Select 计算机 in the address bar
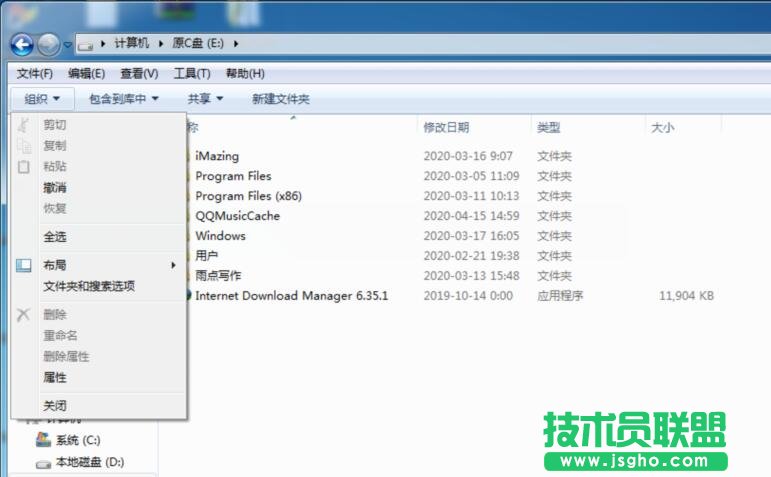The image size is (771, 477). coord(131,43)
